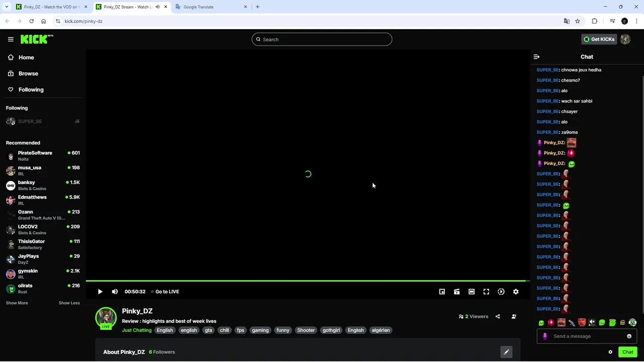Enter fullscreen mode

pyautogui.click(x=486, y=292)
